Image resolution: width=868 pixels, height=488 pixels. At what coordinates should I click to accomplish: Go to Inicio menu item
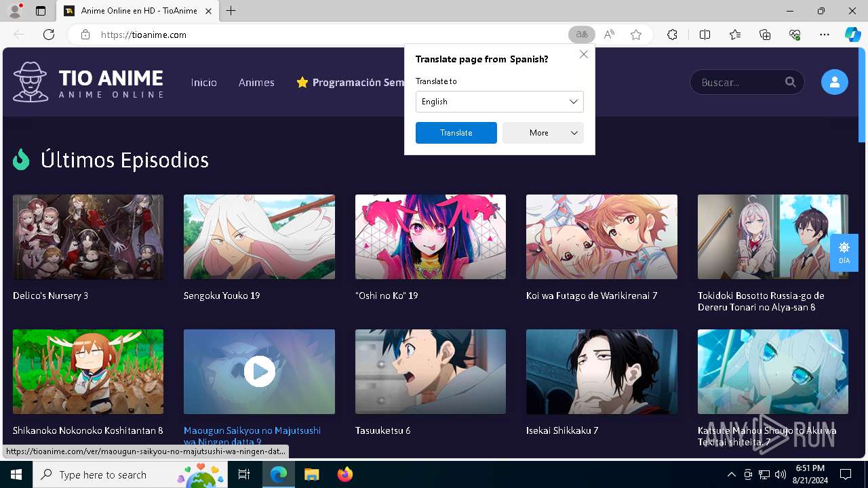(x=204, y=82)
